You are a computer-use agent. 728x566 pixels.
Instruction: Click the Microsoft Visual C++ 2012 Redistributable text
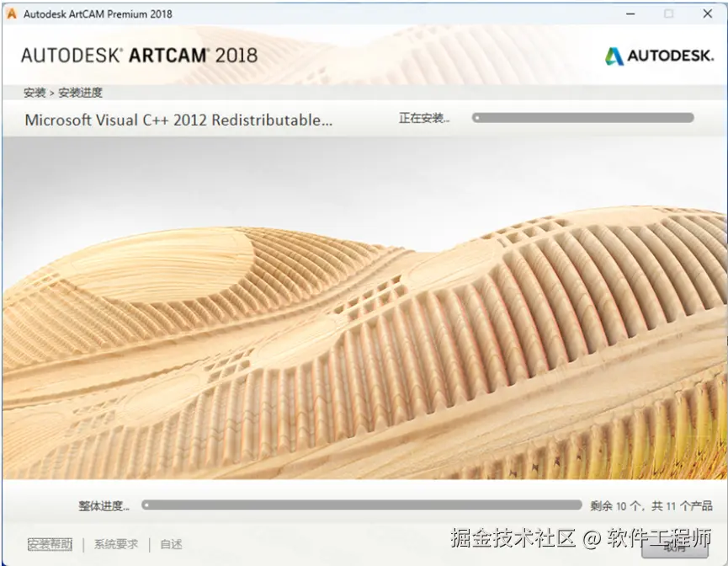[x=178, y=120]
